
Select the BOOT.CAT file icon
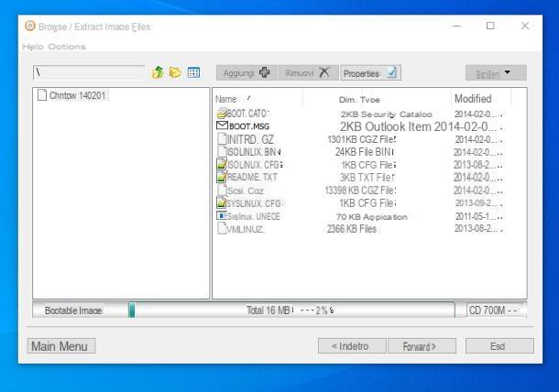click(222, 114)
